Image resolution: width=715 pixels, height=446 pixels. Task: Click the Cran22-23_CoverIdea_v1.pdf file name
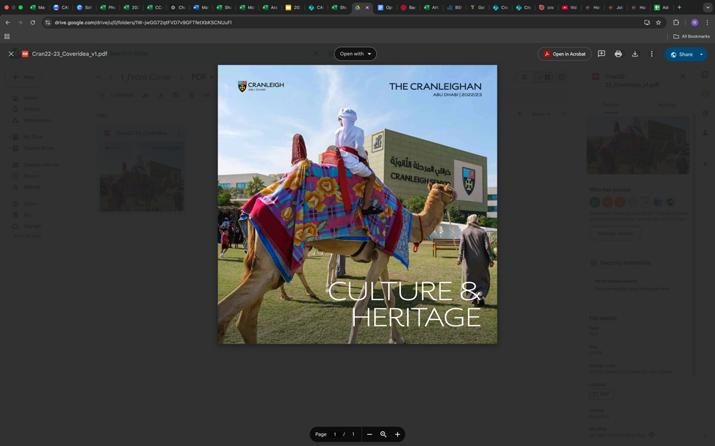pyautogui.click(x=69, y=54)
